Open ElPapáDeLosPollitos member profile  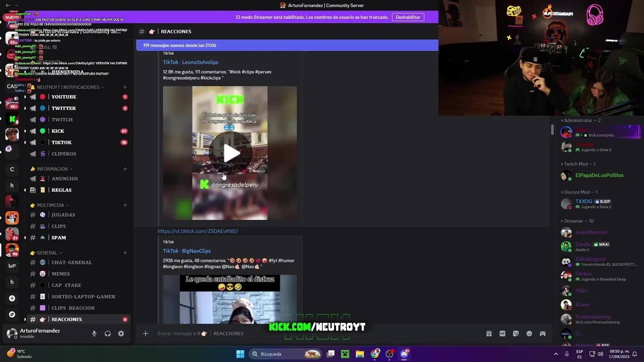[x=599, y=175]
